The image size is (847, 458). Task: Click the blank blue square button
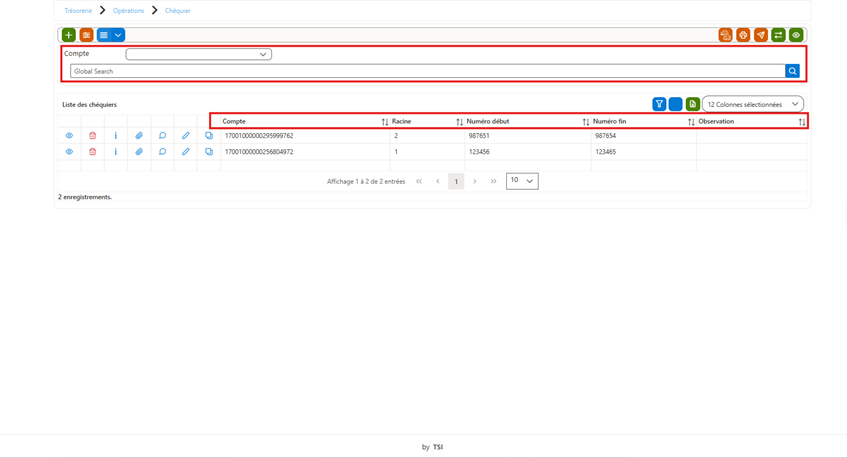[675, 104]
